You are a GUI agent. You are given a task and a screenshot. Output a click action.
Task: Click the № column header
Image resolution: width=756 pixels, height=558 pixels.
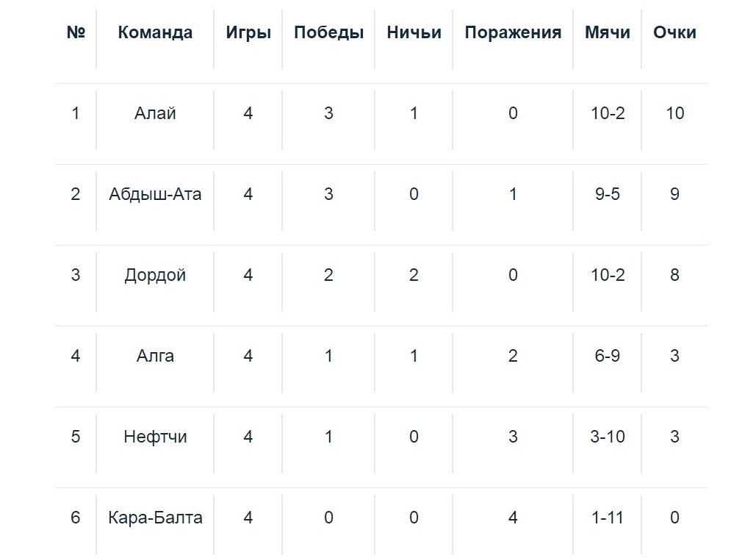(x=76, y=32)
